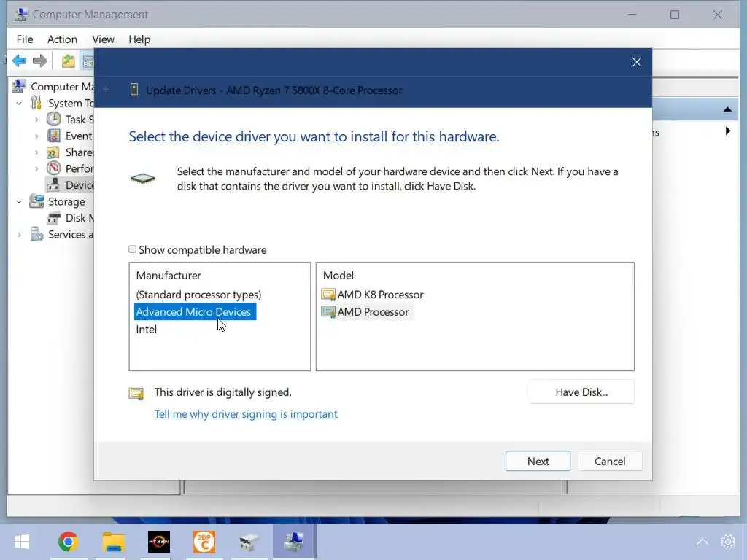Click the Computer Management taskbar icon
The width and height of the screenshot is (747, 560).
[294, 542]
